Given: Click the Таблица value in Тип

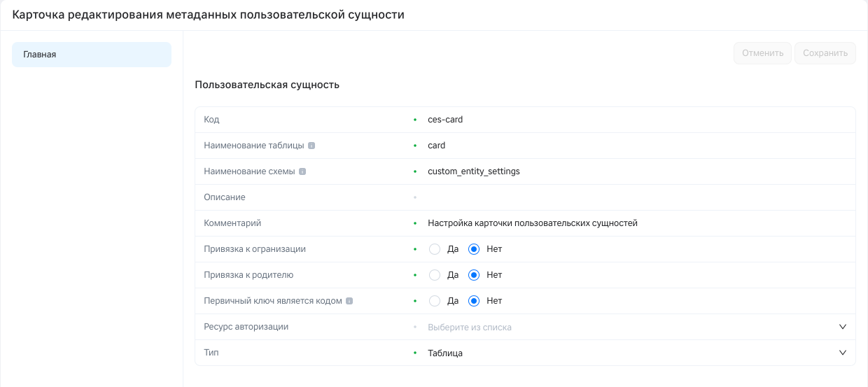Looking at the screenshot, I should click(445, 353).
